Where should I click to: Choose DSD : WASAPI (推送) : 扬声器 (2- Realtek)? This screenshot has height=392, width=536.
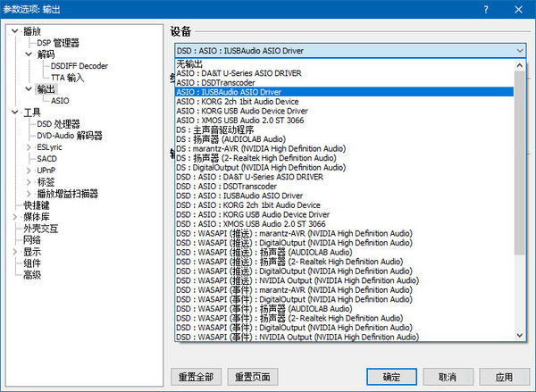pos(344,262)
